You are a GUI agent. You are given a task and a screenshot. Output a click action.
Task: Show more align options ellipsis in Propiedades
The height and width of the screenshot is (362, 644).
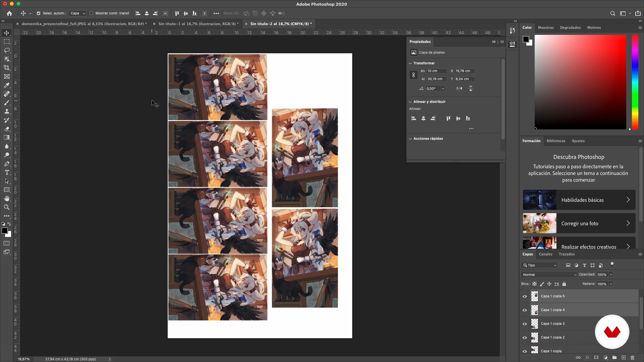tap(471, 128)
